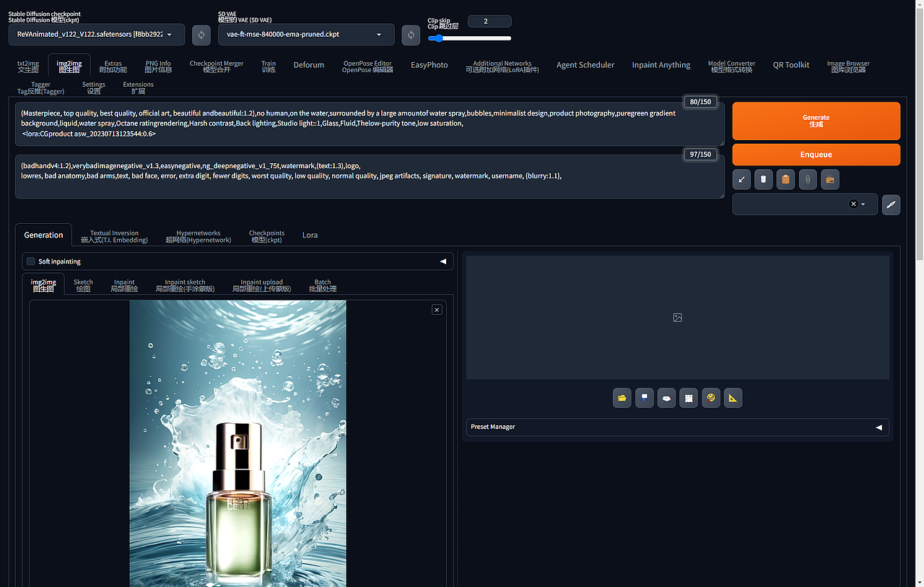Click the image placeholder icon in the output area
924x587 pixels.
tap(677, 318)
